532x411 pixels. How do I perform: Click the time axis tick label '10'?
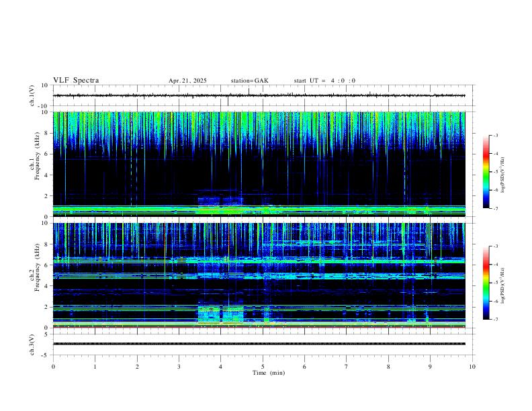pyautogui.click(x=472, y=367)
